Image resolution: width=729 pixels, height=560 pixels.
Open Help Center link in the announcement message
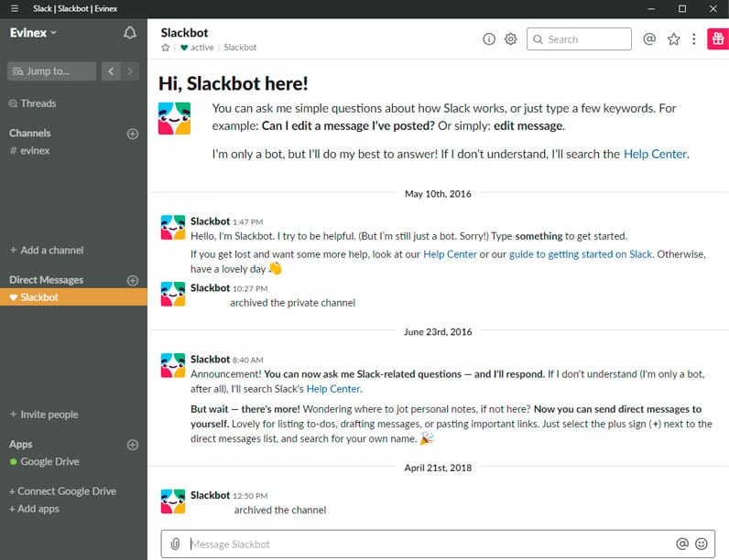pyautogui.click(x=333, y=389)
